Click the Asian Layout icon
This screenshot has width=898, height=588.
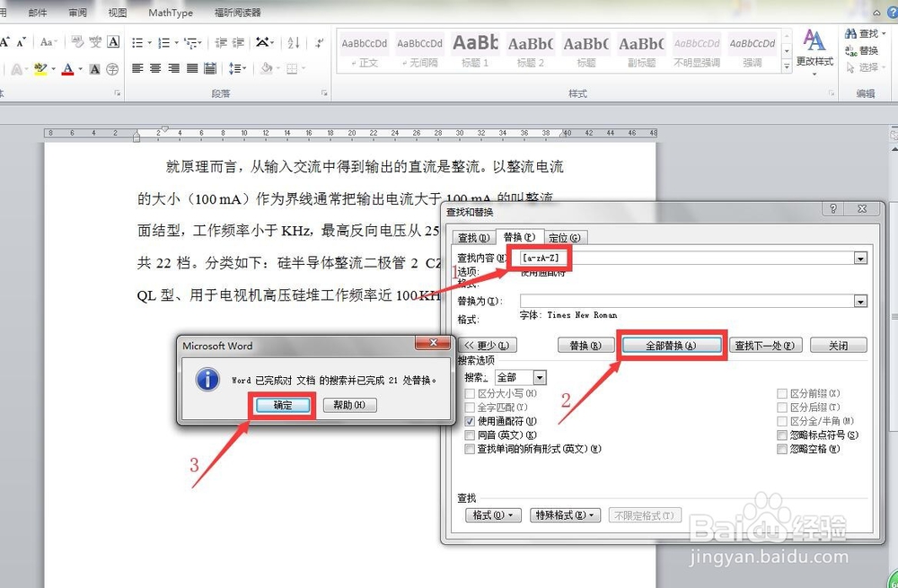click(264, 43)
